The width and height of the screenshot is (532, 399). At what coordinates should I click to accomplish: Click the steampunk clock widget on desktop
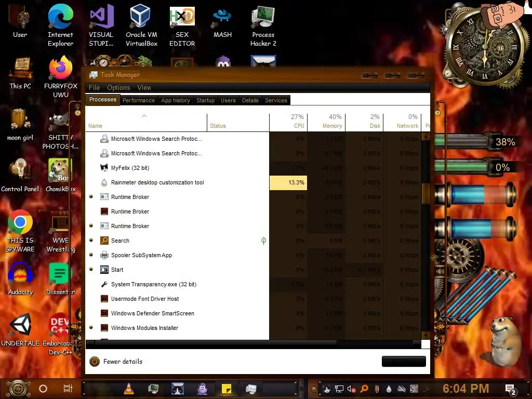click(485, 47)
